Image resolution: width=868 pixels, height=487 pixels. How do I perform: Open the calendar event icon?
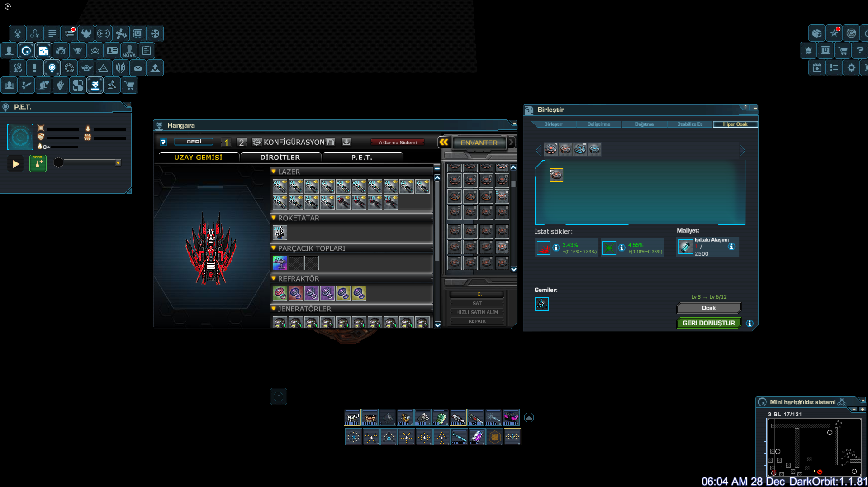[817, 68]
